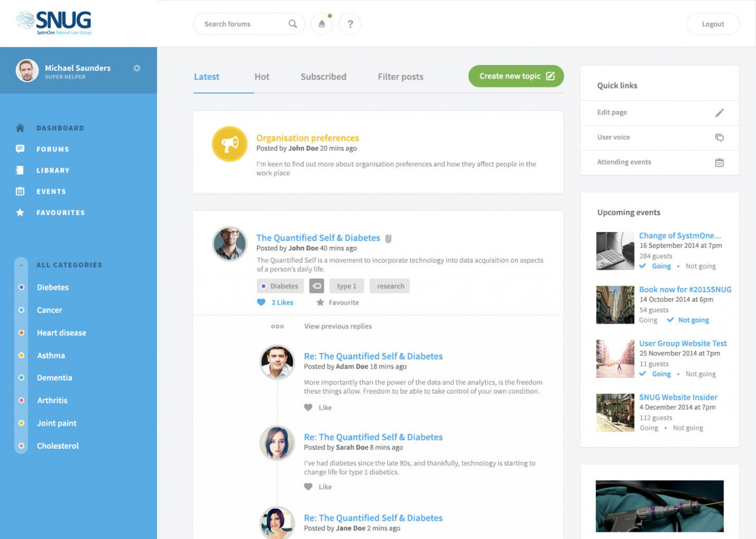Click the tag icon next to Diabetes tag
The width and height of the screenshot is (756, 539).
click(317, 286)
